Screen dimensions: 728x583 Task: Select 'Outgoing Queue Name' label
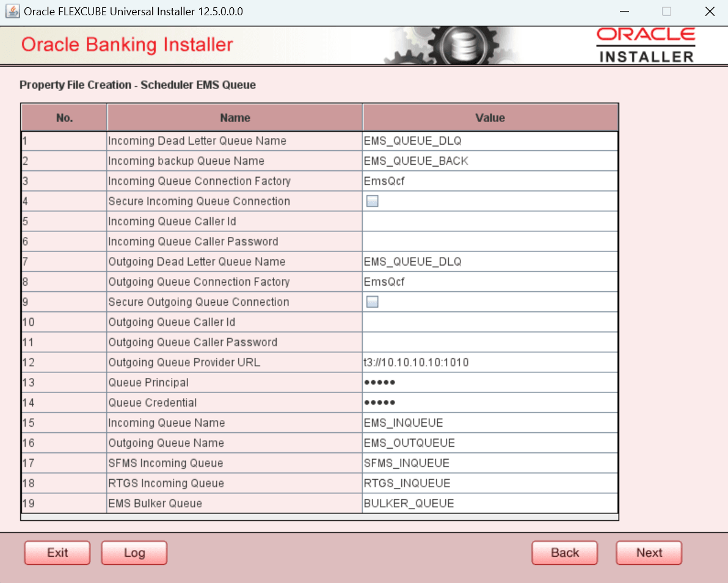click(x=166, y=443)
